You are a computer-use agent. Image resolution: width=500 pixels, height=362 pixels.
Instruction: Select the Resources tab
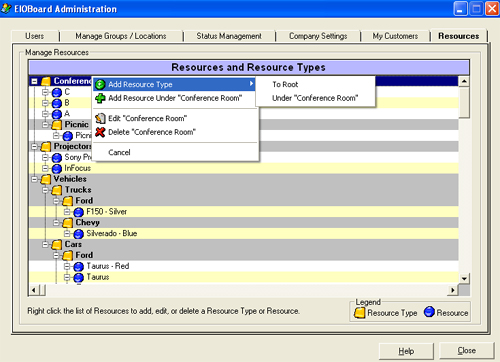(x=459, y=36)
